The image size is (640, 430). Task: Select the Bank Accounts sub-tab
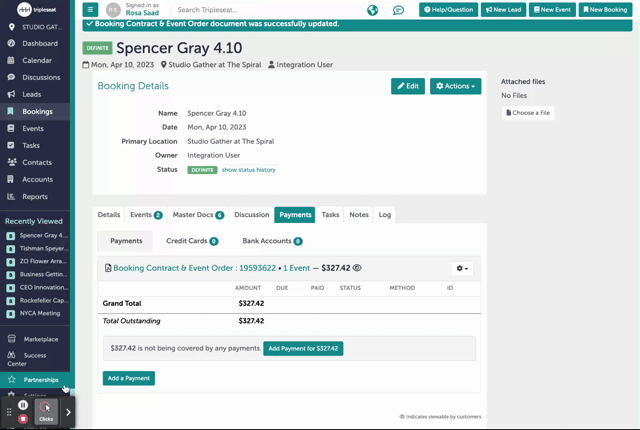[x=272, y=241]
